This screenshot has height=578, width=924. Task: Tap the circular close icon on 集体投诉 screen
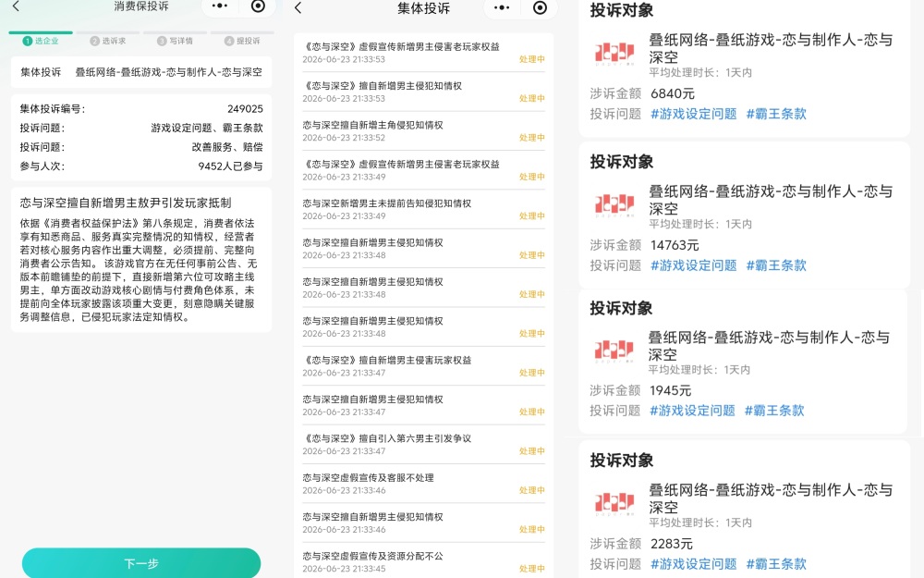(x=540, y=7)
